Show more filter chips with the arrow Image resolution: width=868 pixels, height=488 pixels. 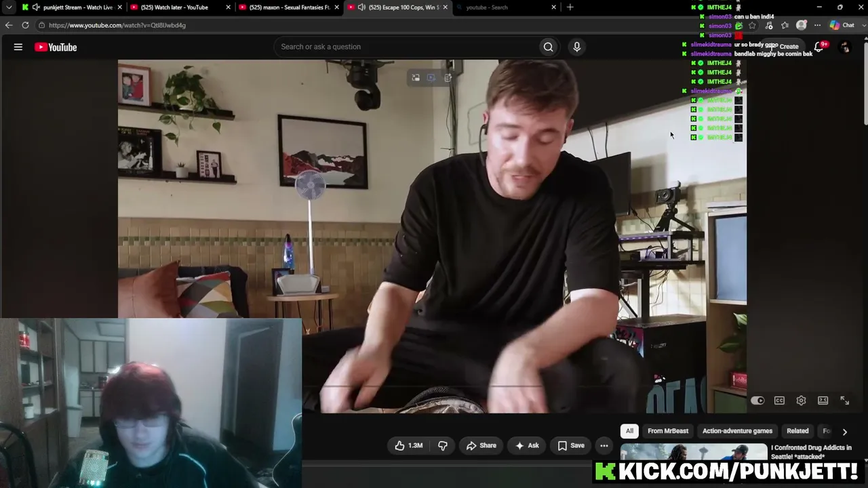[844, 431]
